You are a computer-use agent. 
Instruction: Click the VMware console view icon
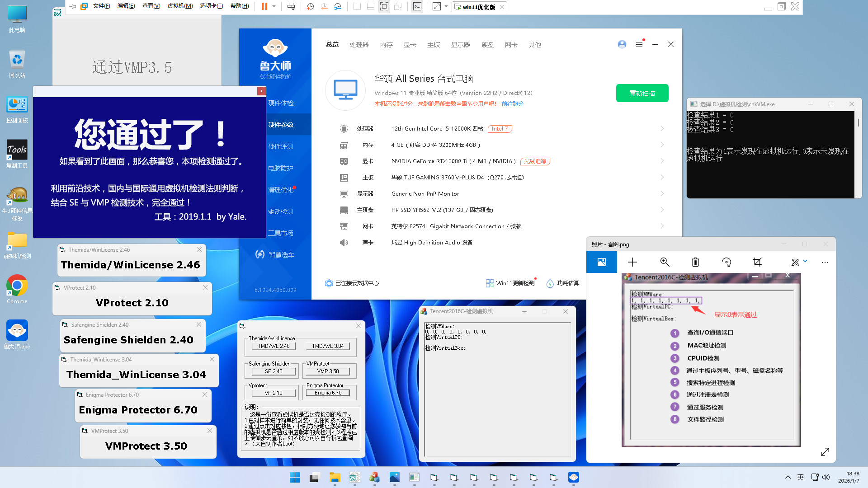click(417, 6)
